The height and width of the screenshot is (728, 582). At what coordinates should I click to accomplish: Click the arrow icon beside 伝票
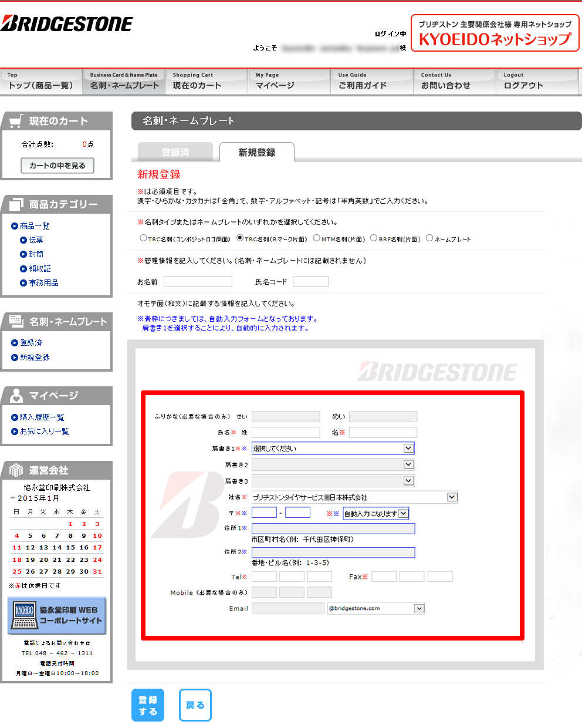[x=23, y=240]
